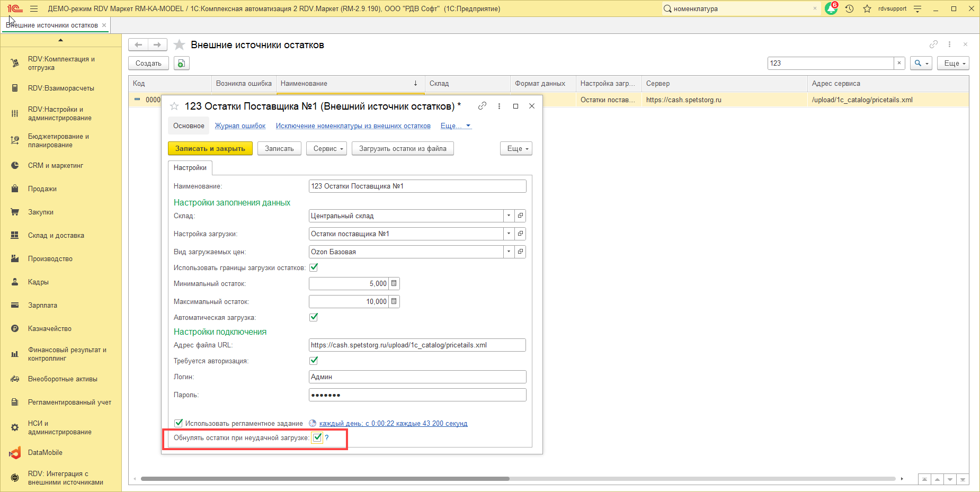Click the link icon in dialog header
This screenshot has height=492, width=980.
click(482, 106)
